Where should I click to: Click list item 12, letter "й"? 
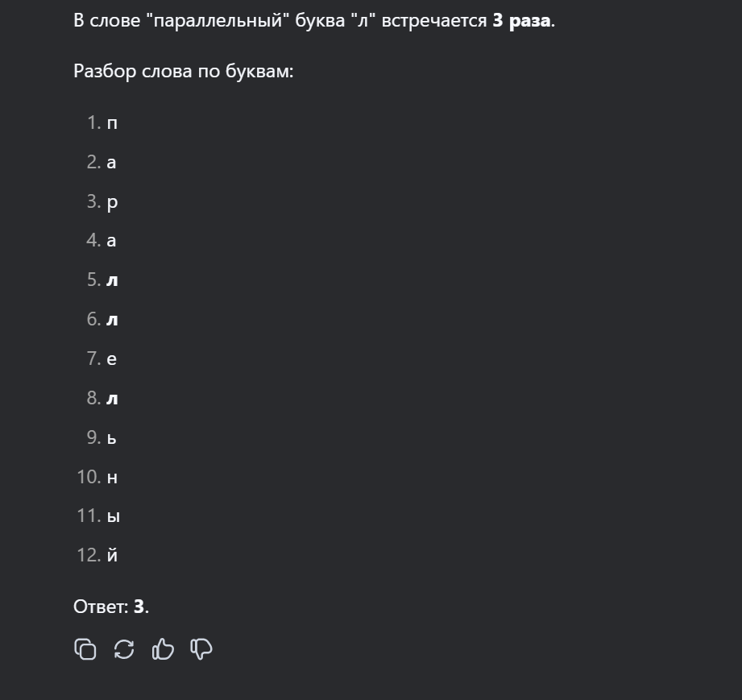pyautogui.click(x=112, y=555)
